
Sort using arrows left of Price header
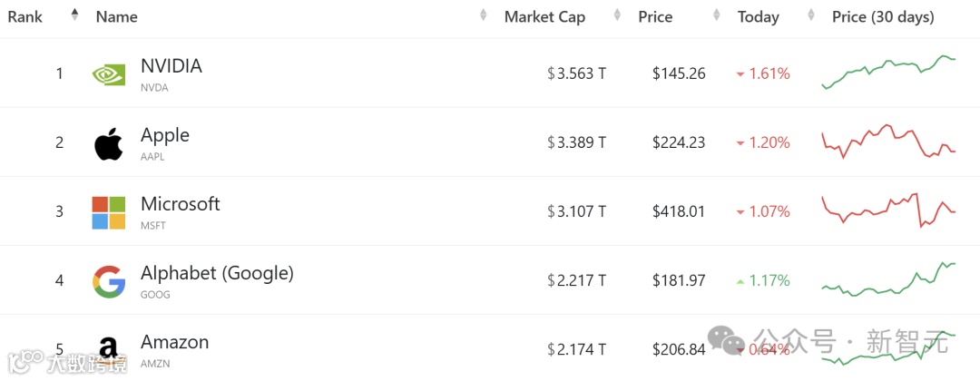pyautogui.click(x=618, y=15)
